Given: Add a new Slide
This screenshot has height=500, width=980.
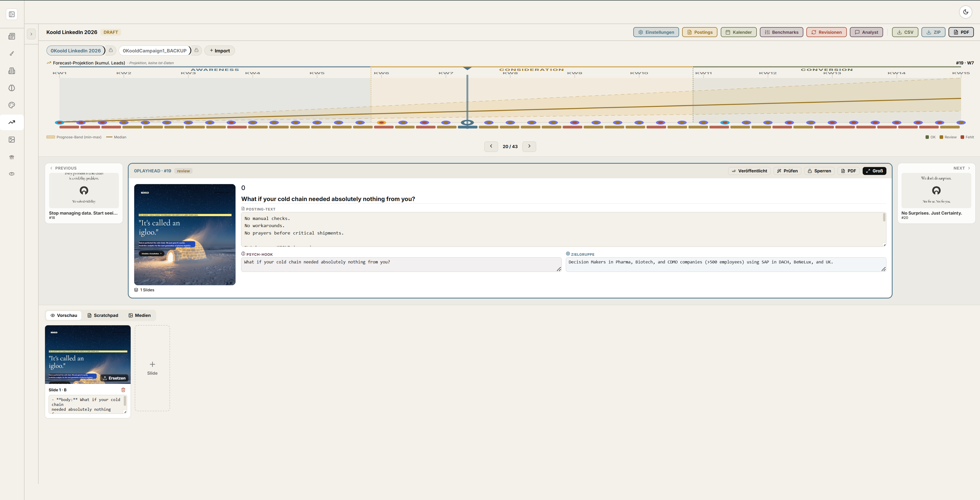Looking at the screenshot, I should coord(152,368).
